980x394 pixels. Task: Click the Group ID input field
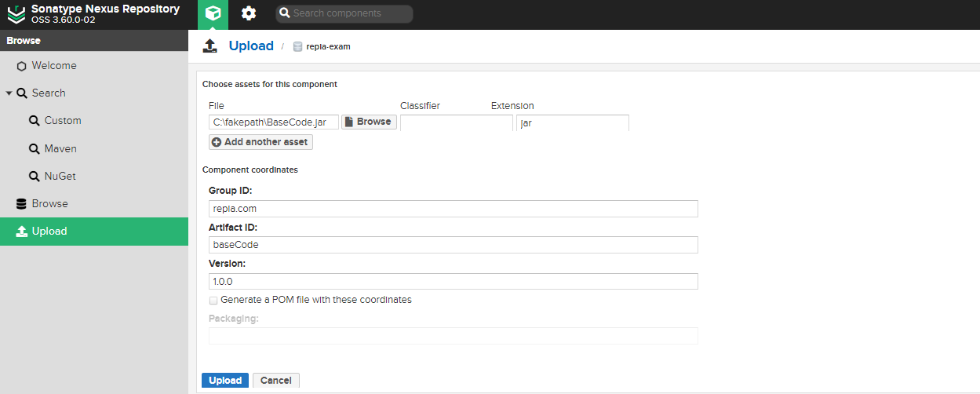(453, 209)
